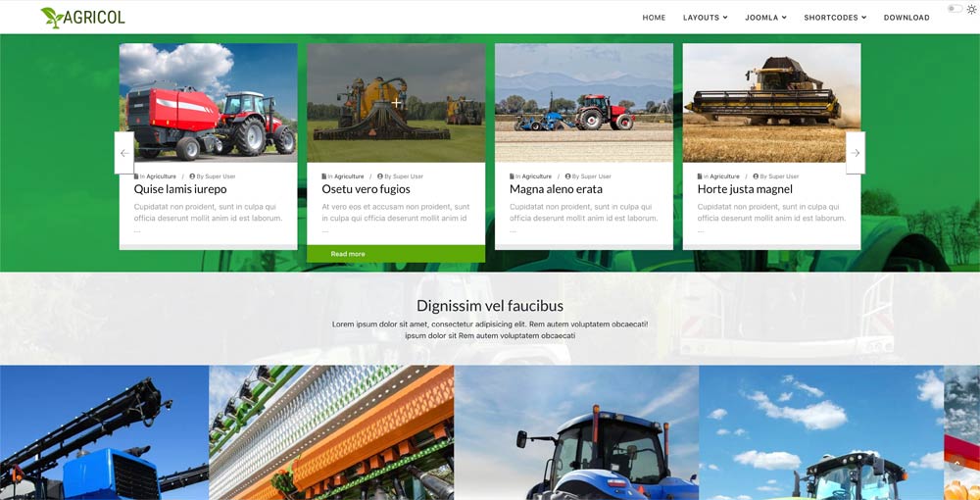
Task: Open the Download menu item
Action: click(x=906, y=18)
